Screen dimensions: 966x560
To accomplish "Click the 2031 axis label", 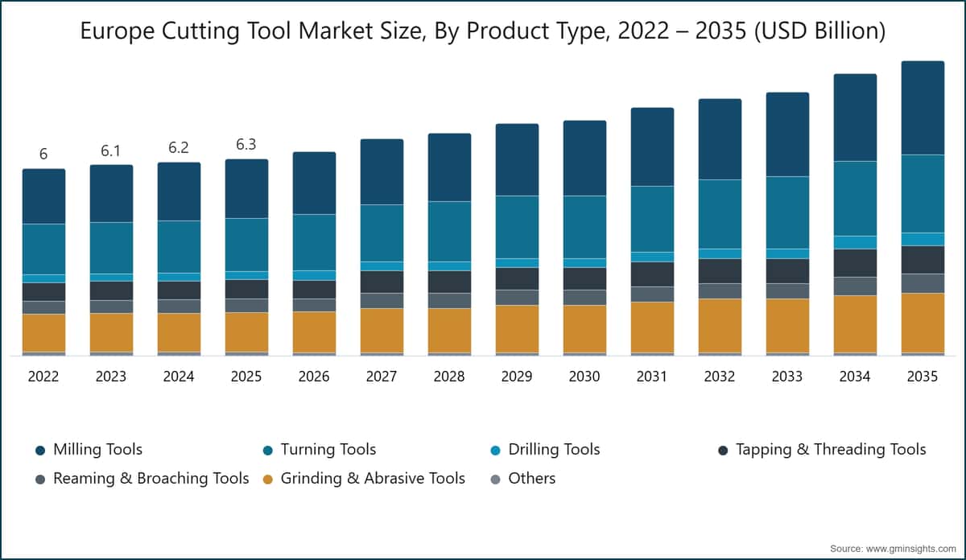I will (x=652, y=377).
